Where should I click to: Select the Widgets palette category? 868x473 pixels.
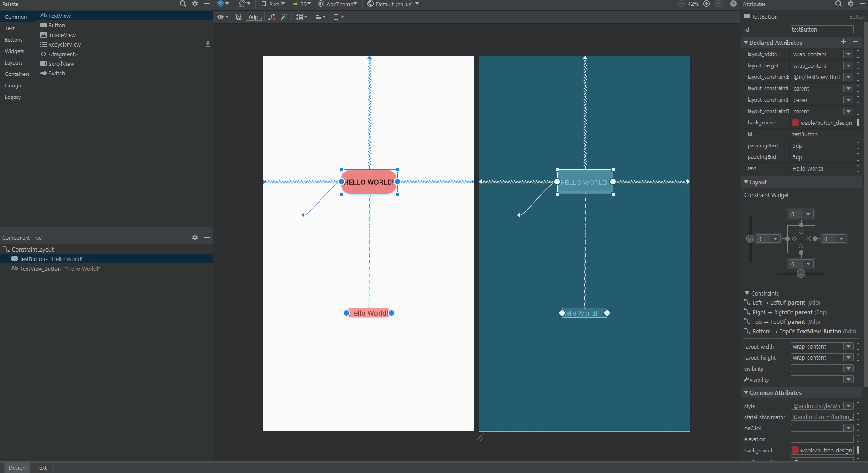tap(16, 51)
